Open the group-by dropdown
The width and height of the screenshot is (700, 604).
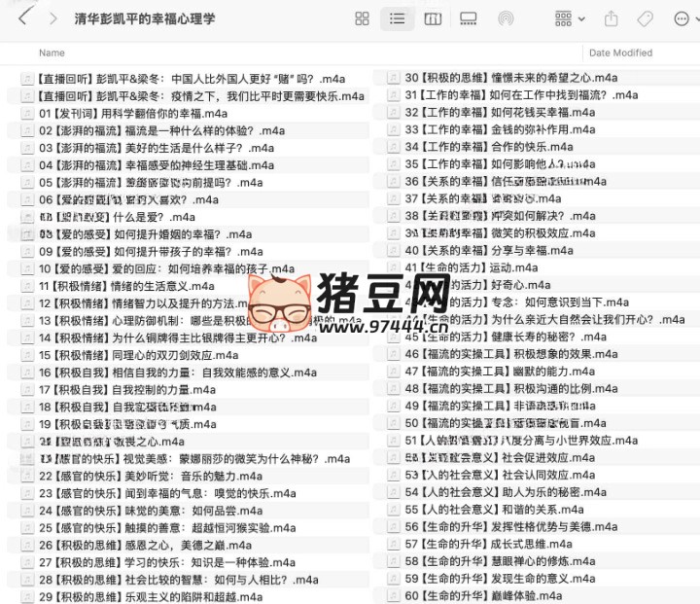click(x=569, y=18)
